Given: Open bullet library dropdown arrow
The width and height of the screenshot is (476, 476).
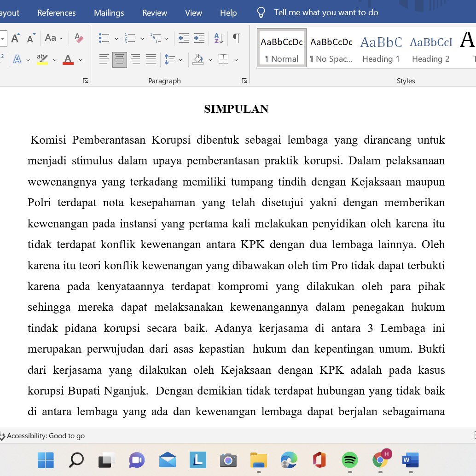Looking at the screenshot, I should coord(116,39).
